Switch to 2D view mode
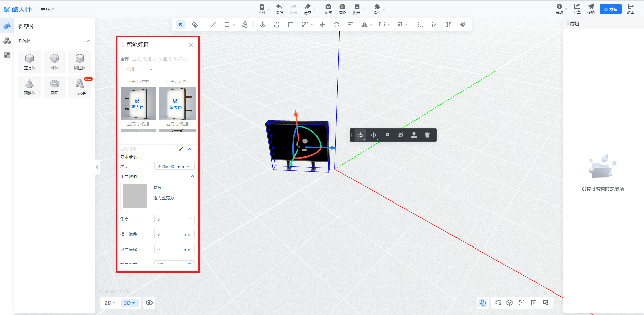The image size is (644, 315). pyautogui.click(x=110, y=303)
